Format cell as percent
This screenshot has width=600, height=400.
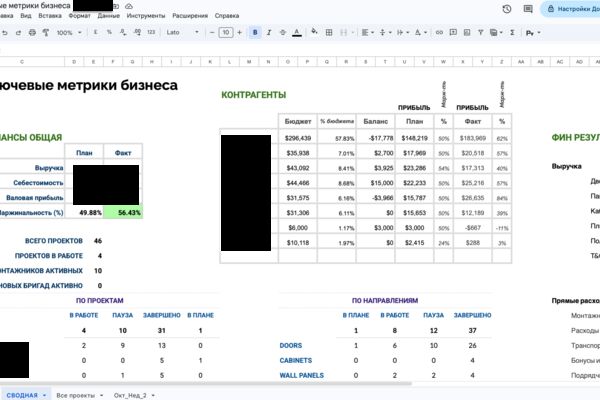[x=109, y=33]
